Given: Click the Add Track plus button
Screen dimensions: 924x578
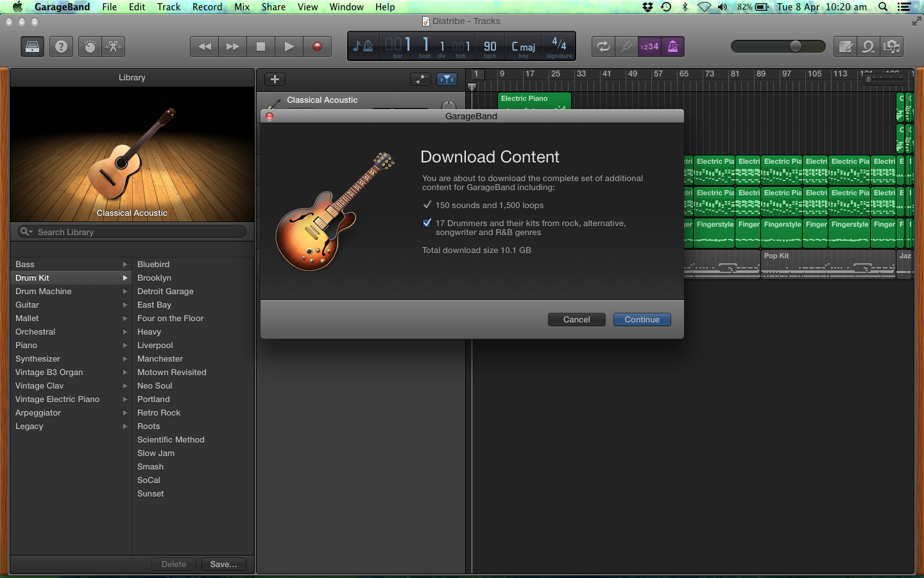Looking at the screenshot, I should click(275, 79).
